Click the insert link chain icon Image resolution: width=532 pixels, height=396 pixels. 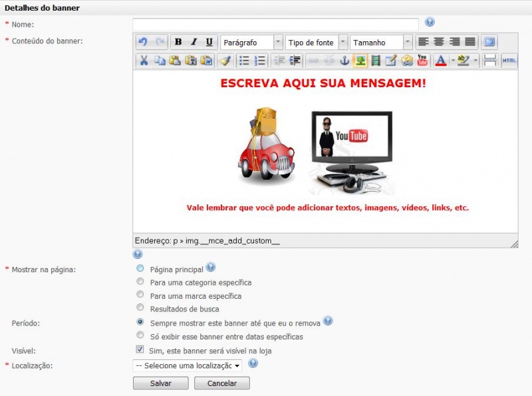313,61
